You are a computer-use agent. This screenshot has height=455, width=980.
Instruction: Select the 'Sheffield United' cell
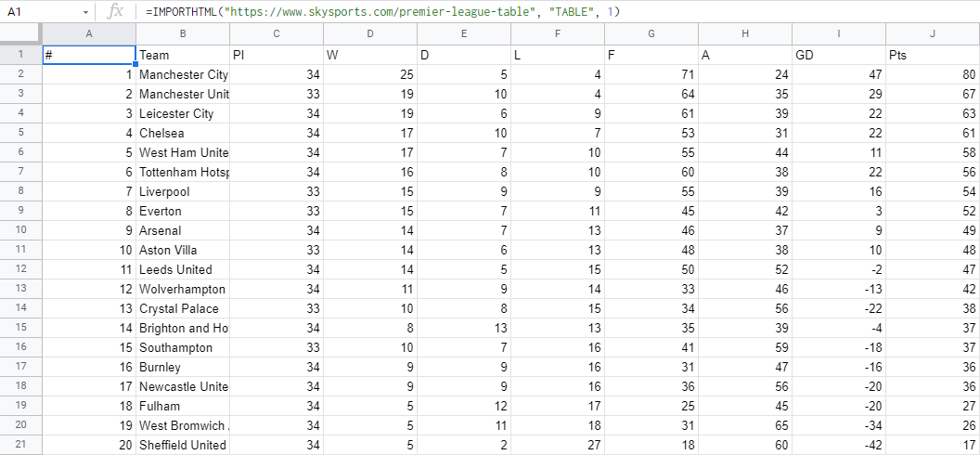(183, 445)
